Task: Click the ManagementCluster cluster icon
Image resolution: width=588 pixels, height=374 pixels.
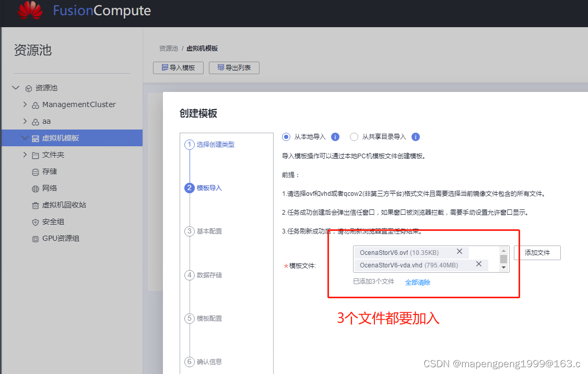Action: (36, 106)
